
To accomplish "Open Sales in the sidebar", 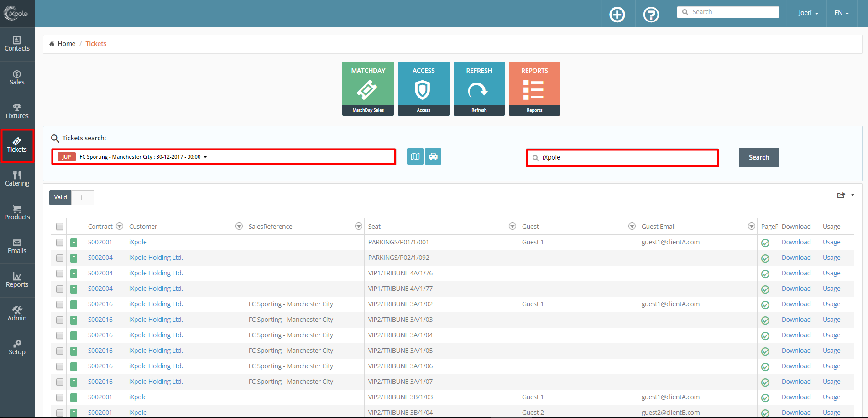I will click(x=17, y=78).
